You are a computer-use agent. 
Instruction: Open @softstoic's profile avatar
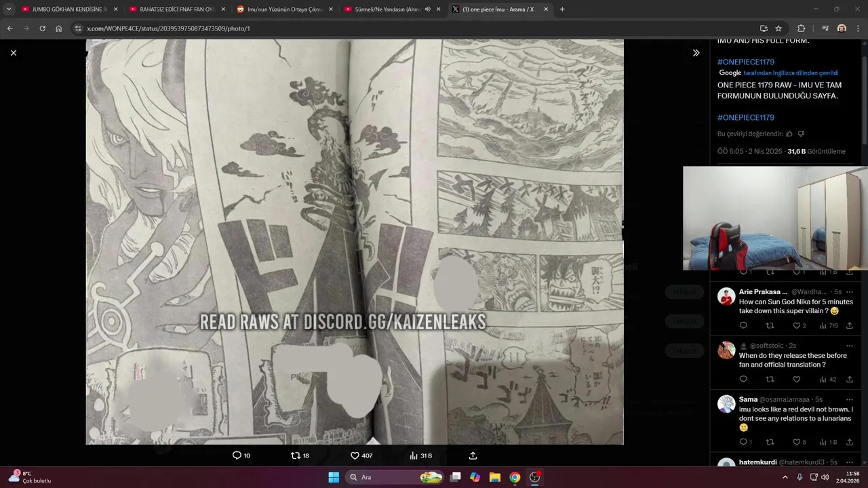(x=726, y=350)
